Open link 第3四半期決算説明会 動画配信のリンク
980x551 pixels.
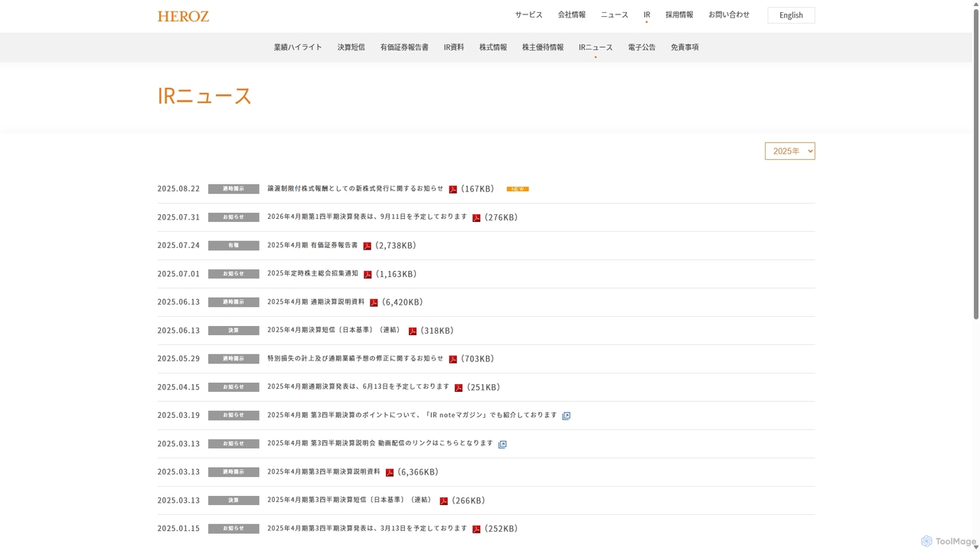[x=380, y=443]
